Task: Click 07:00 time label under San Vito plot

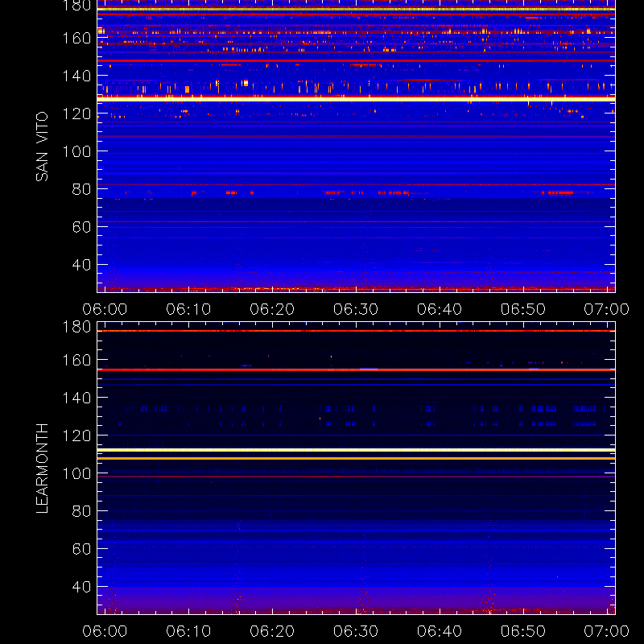Action: tap(607, 309)
